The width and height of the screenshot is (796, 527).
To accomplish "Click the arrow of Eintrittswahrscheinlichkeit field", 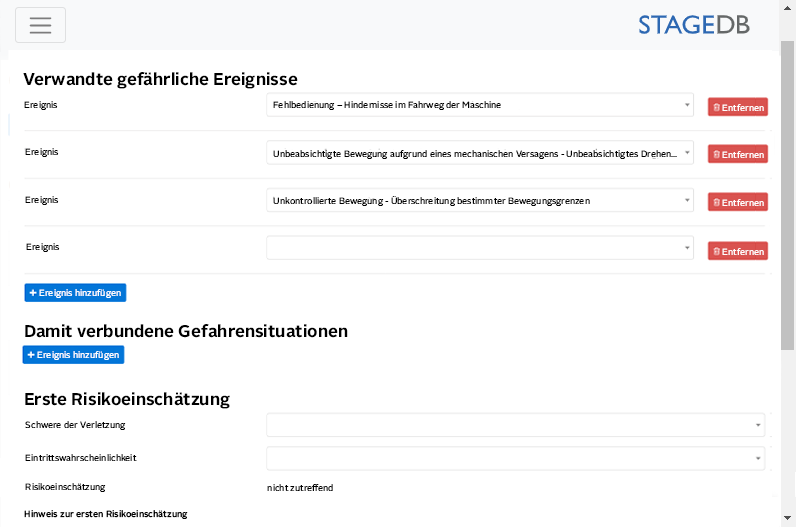I will tap(757, 458).
